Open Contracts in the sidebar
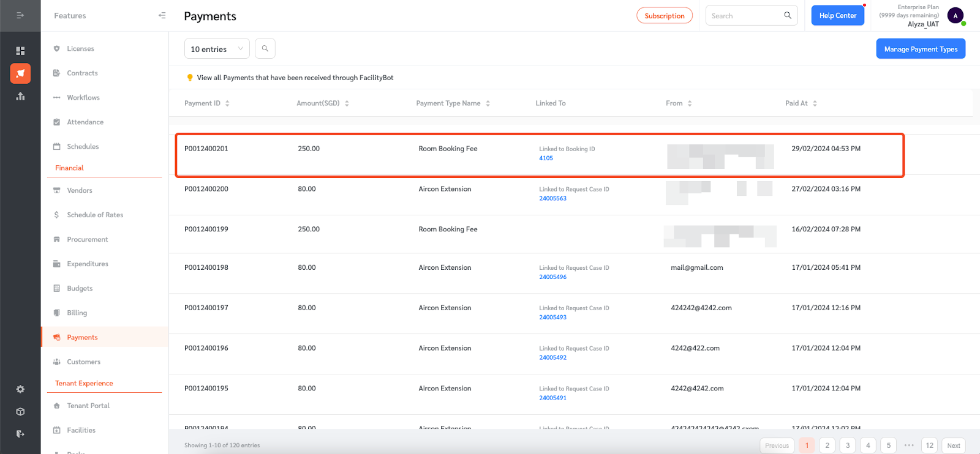The height and width of the screenshot is (454, 980). click(x=82, y=73)
